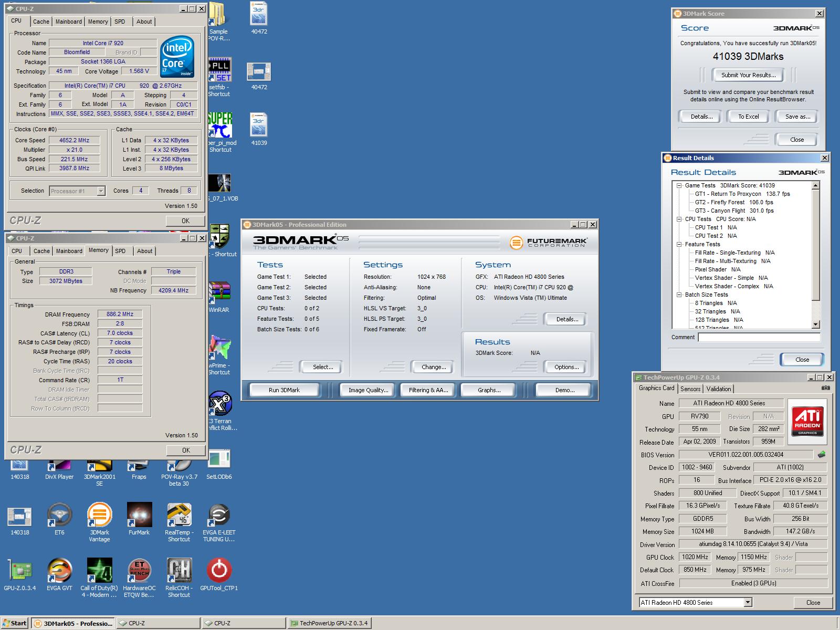840x630 pixels.
Task: Click Options... under Results
Action: 566,367
